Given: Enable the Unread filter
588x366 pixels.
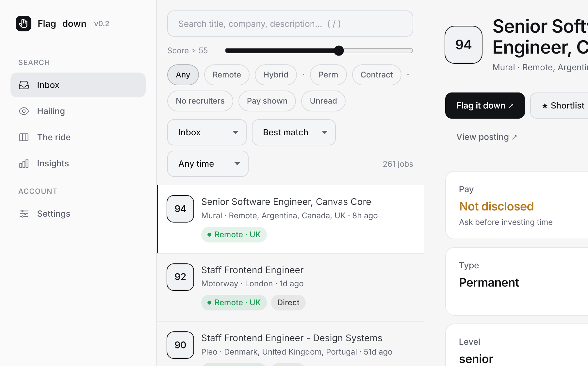Looking at the screenshot, I should [x=323, y=101].
